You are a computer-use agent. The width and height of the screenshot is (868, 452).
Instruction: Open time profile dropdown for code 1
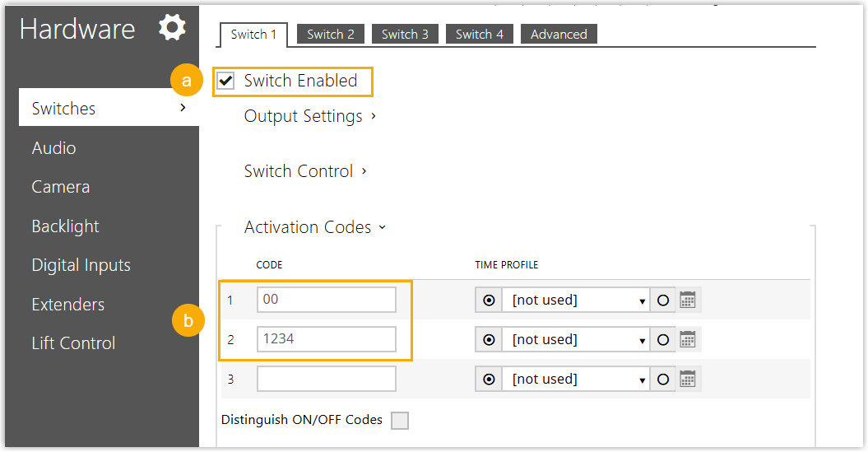577,301
